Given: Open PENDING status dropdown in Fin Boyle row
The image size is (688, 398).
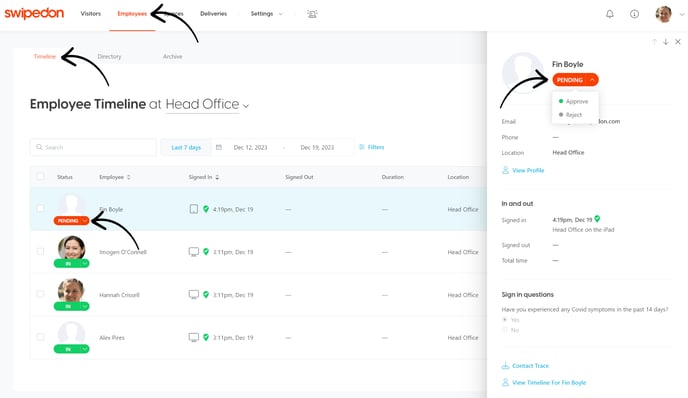Looking at the screenshot, I should pos(71,221).
